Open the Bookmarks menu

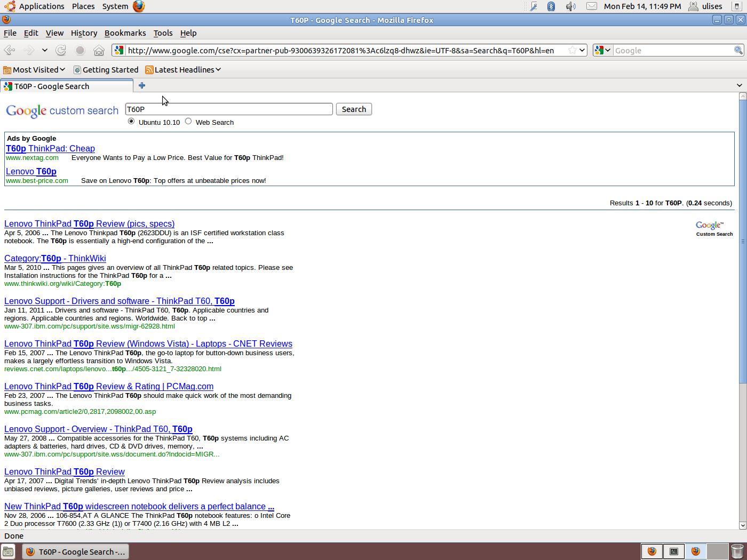click(x=125, y=33)
